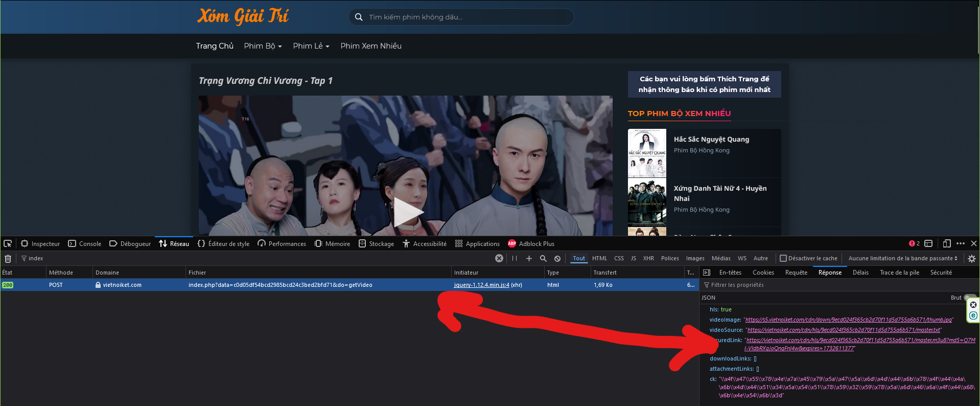Toggle the CSS request filter
Image resolution: width=980 pixels, height=406 pixels.
point(619,259)
